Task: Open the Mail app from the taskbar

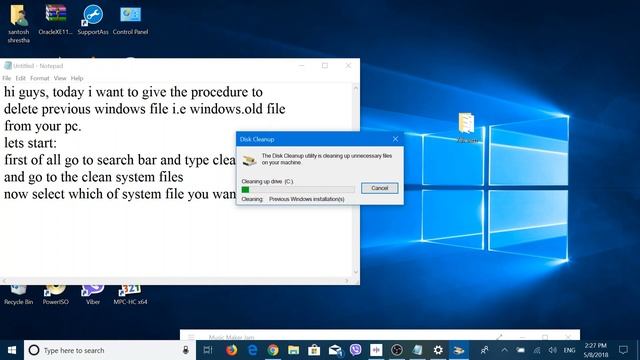Action: click(x=335, y=350)
